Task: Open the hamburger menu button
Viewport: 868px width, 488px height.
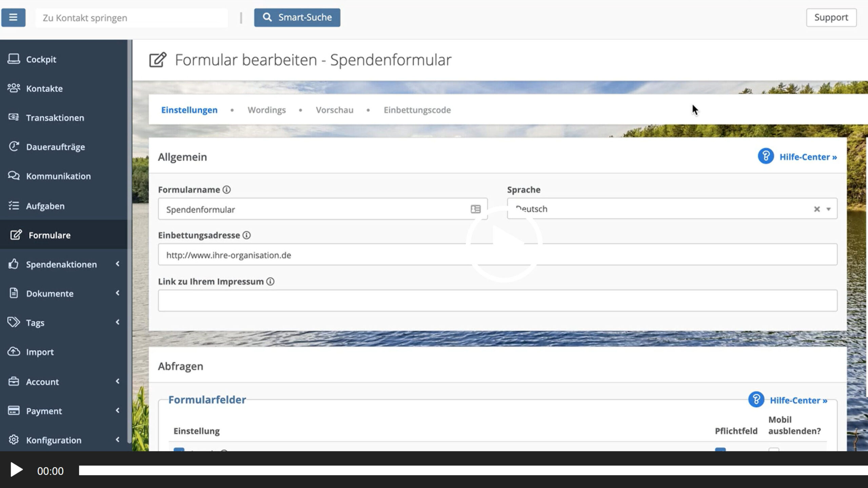Action: [13, 17]
